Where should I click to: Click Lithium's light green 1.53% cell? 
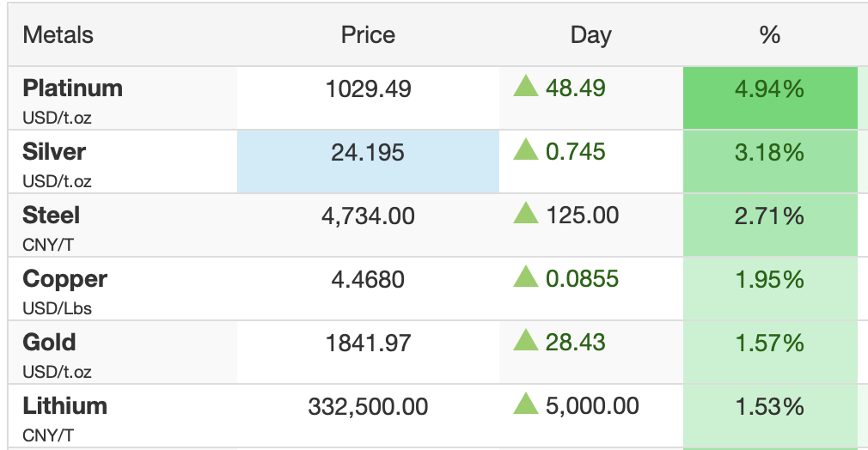(769, 407)
